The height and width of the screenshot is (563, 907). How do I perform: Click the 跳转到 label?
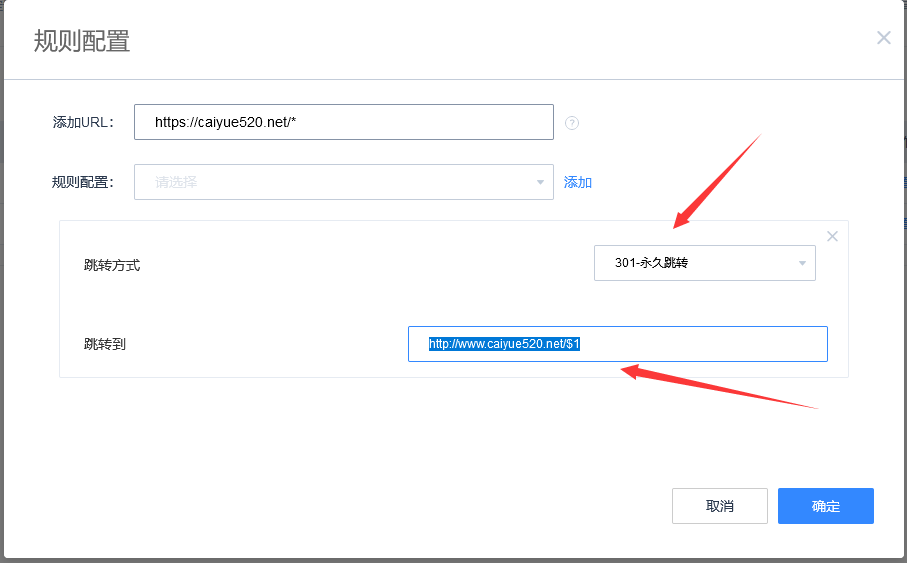pos(105,344)
